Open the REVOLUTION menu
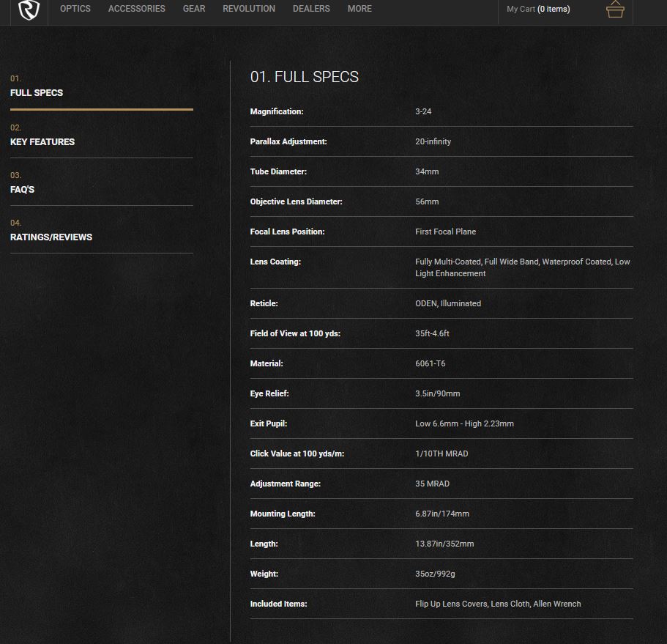667x644 pixels. (249, 9)
